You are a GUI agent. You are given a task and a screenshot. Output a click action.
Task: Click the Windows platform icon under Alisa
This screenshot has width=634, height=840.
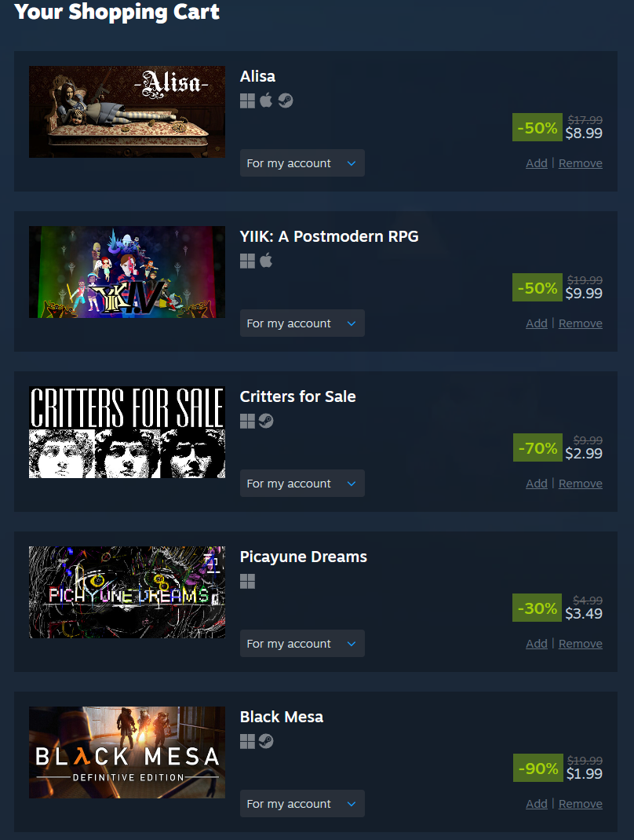[x=247, y=100]
